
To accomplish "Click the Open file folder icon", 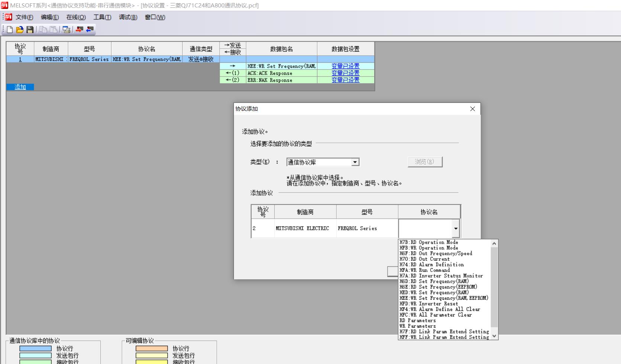I will coord(20,29).
